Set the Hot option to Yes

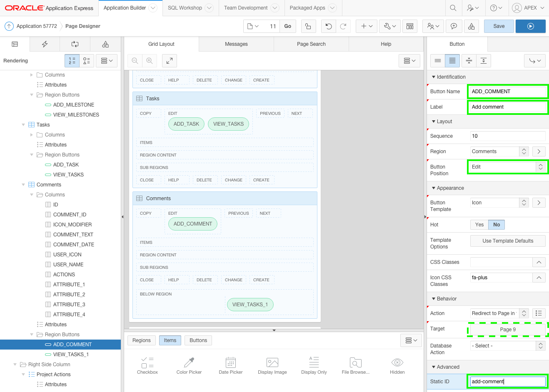click(479, 225)
